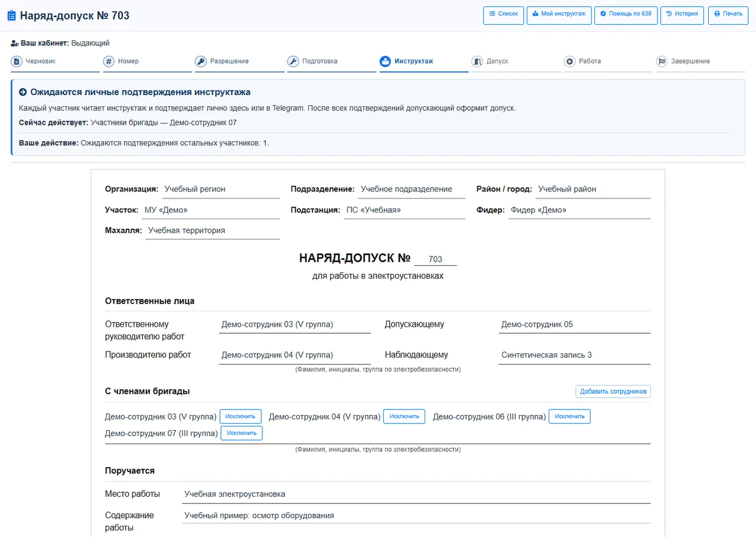Print the permit with Печать
The height and width of the screenshot is (537, 756).
728,15
